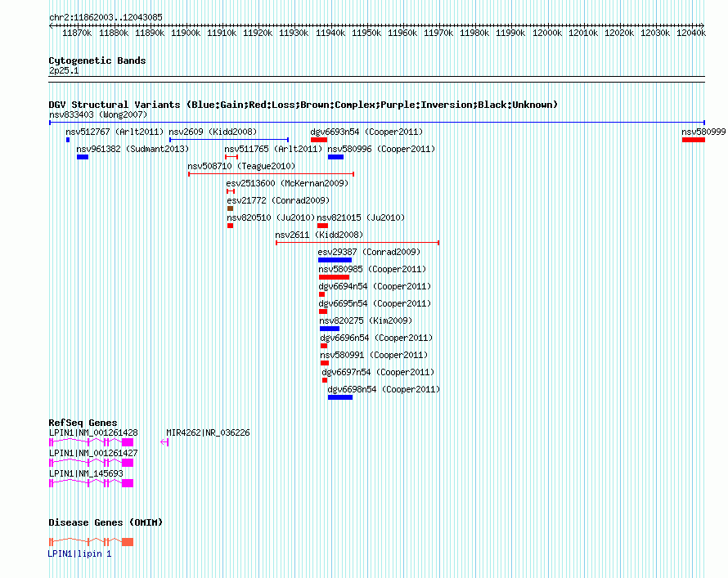Click the Cytogenetic Bands track title
Screen dimensions: 728x578
coord(97,60)
